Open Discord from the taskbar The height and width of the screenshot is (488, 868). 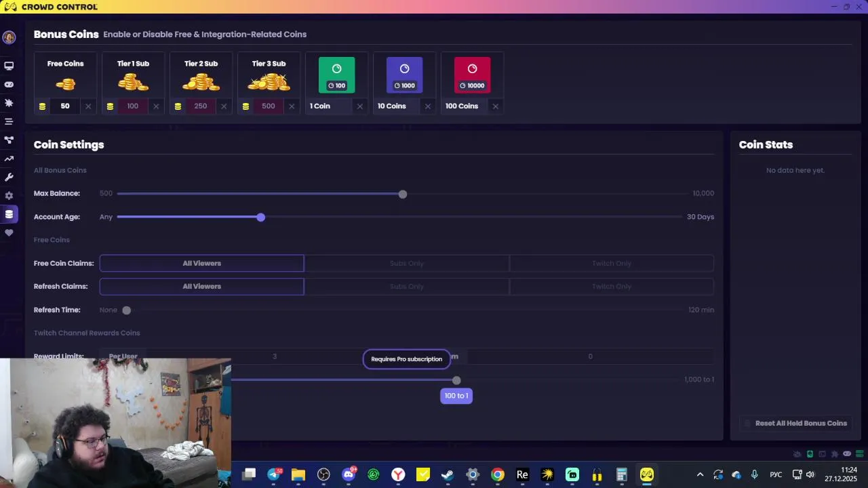349,474
